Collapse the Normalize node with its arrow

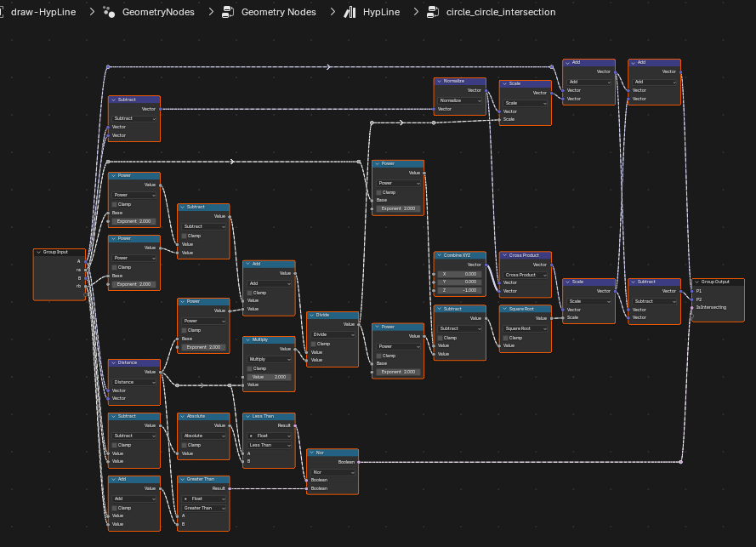[439, 81]
